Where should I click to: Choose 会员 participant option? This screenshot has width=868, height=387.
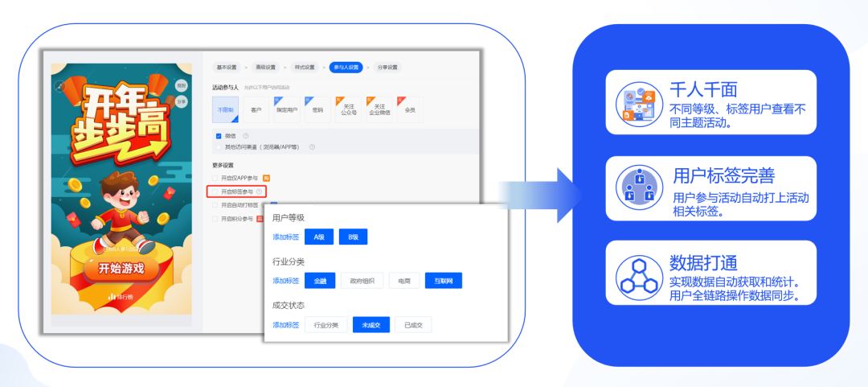[x=410, y=109]
